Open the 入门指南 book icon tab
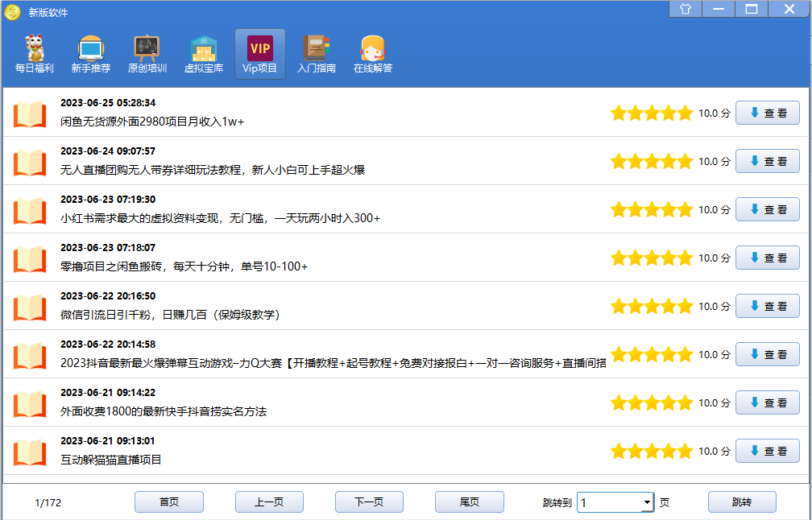 point(317,54)
